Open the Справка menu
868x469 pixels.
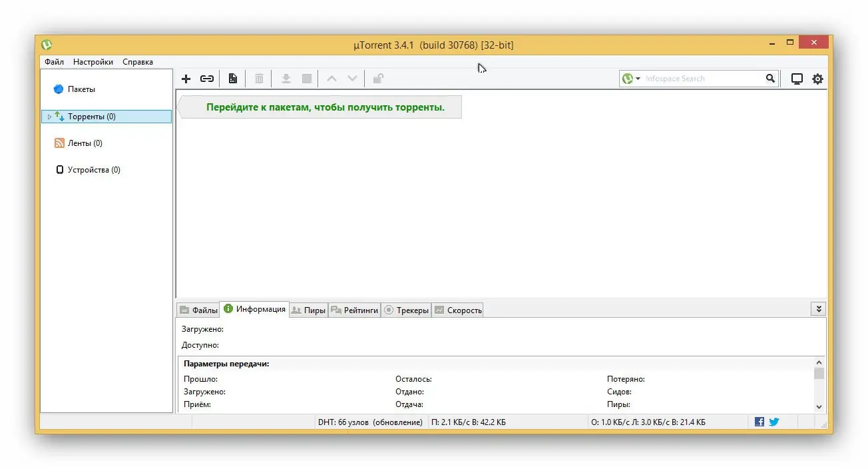tap(138, 62)
